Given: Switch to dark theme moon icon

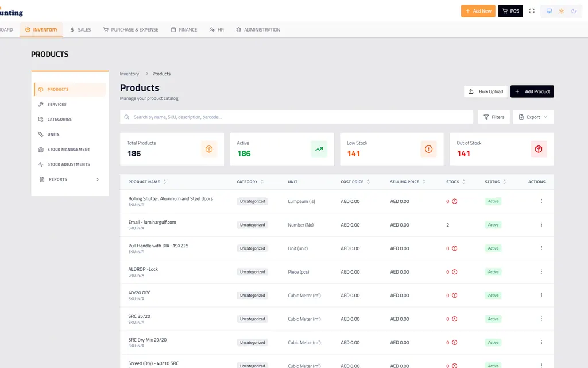Looking at the screenshot, I should pos(574,11).
